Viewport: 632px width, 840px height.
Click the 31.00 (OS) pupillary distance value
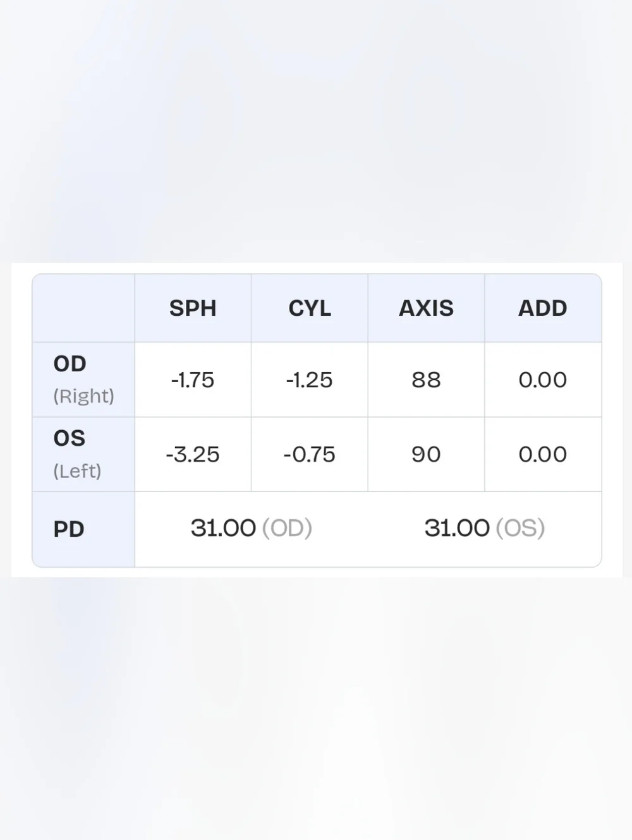coord(485,528)
